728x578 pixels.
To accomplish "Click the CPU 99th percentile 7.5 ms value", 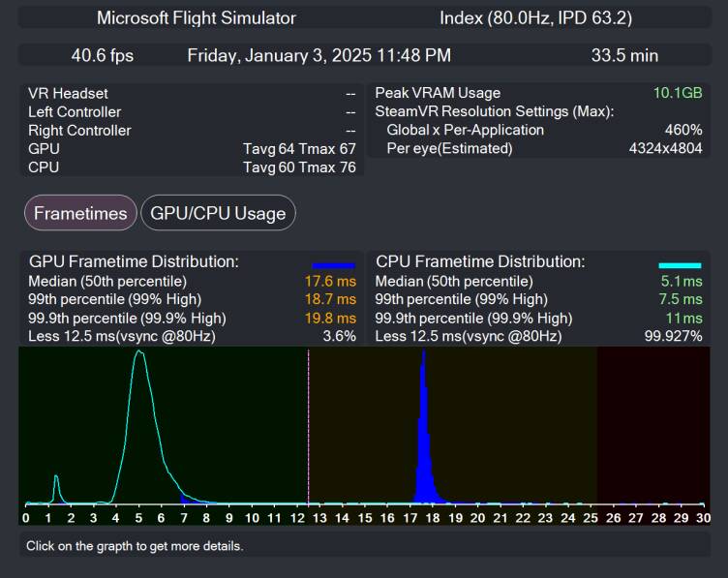I will tap(681, 299).
